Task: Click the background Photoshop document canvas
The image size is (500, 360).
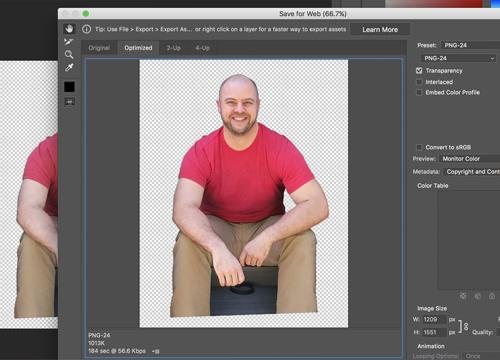Action: click(x=29, y=195)
